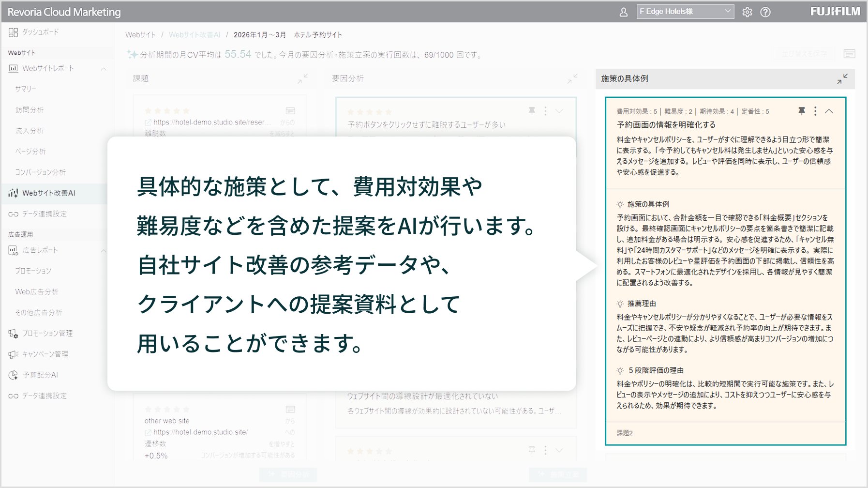Maximize the 施策の具体例 panel with expand arrows

[842, 79]
